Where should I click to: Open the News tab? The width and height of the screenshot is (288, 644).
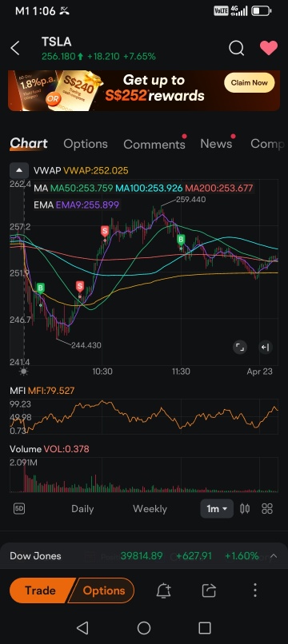click(216, 144)
